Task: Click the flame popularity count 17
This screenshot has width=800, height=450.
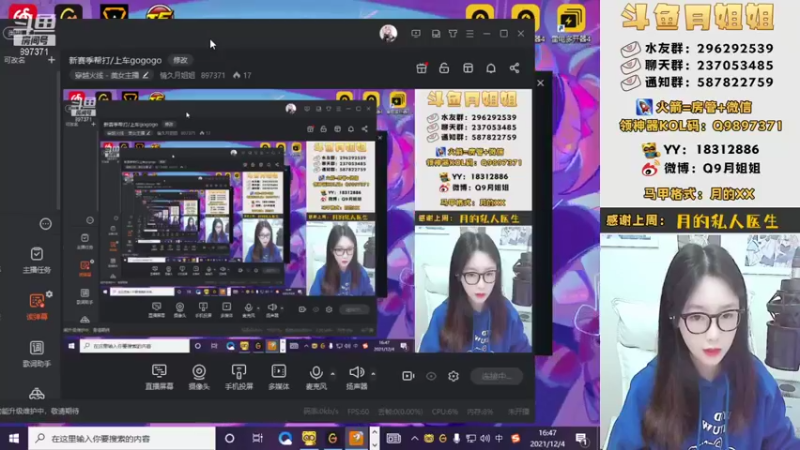Action: tap(242, 75)
